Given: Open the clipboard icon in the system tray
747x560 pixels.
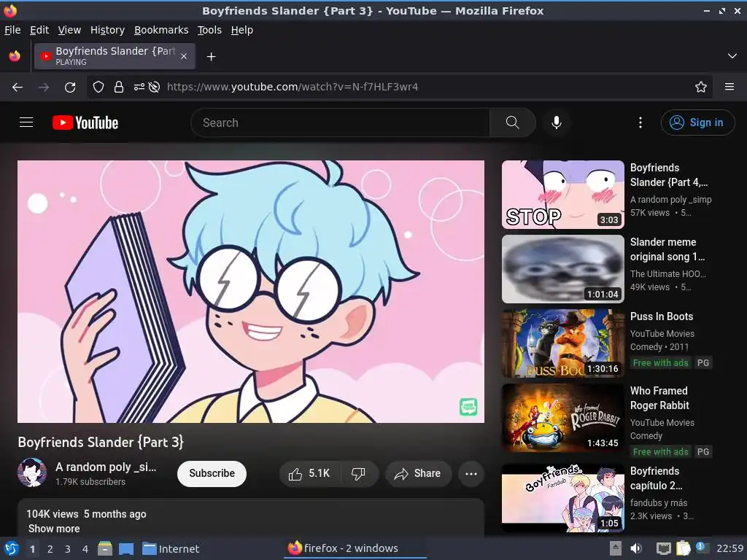Looking at the screenshot, I should 683,548.
